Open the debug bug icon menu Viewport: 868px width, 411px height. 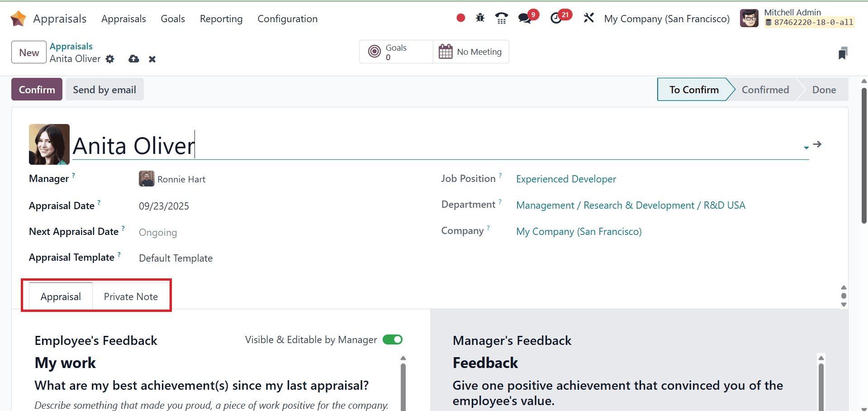click(480, 18)
